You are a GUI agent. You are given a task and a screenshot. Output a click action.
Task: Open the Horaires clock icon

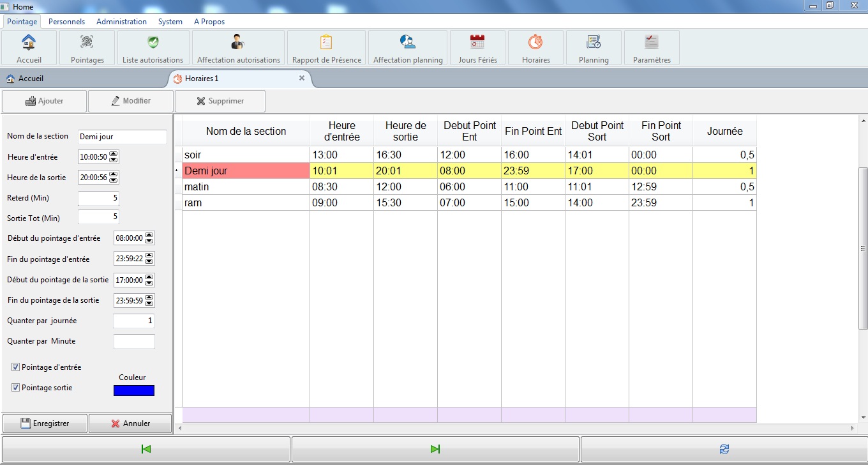pyautogui.click(x=535, y=43)
